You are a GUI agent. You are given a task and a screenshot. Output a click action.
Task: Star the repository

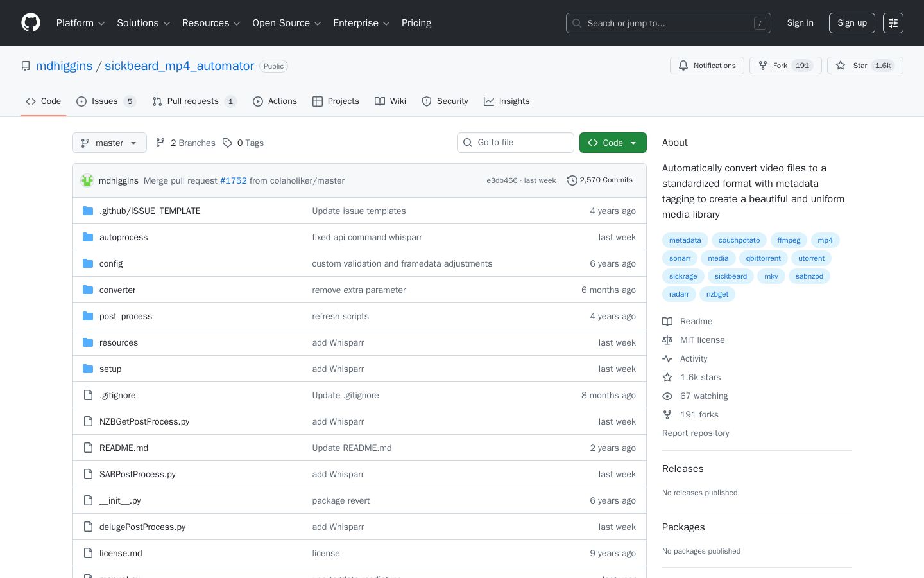[865, 66]
